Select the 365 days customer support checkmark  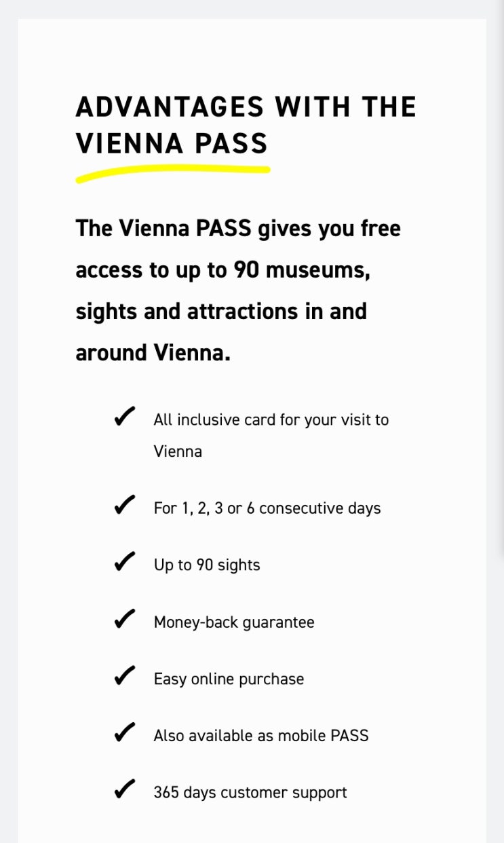[125, 790]
